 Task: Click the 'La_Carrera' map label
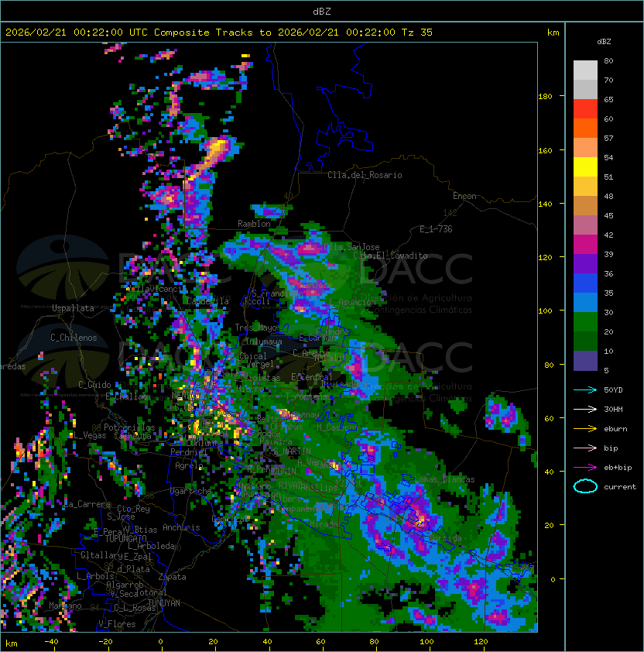click(x=87, y=504)
